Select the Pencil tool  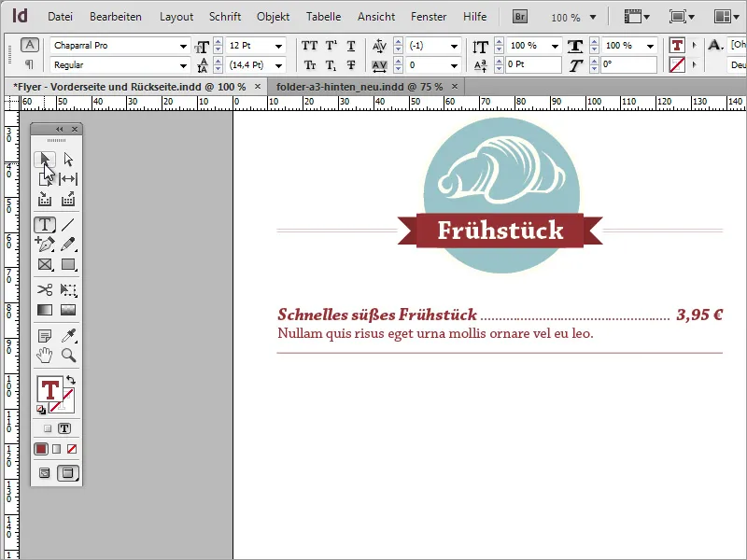tap(68, 245)
